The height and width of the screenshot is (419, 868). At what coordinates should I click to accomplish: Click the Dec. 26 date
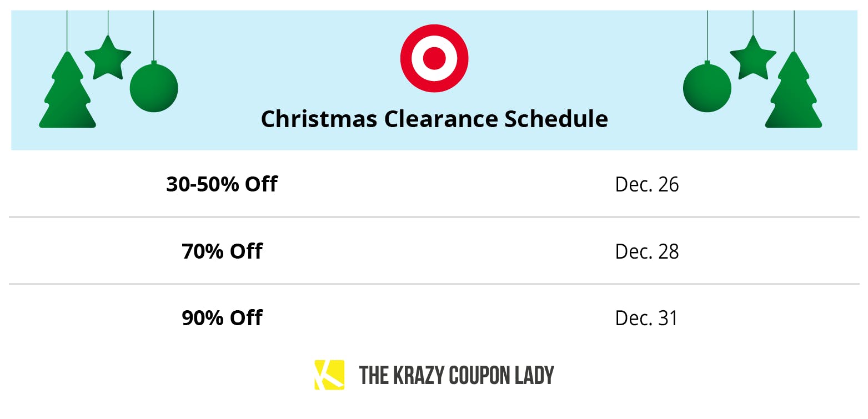coord(647,185)
